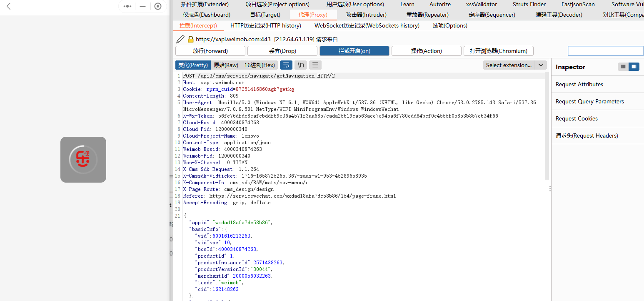Click the Cookie rprm_cuid header line
This screenshot has width=644, height=301.
[x=239, y=89]
